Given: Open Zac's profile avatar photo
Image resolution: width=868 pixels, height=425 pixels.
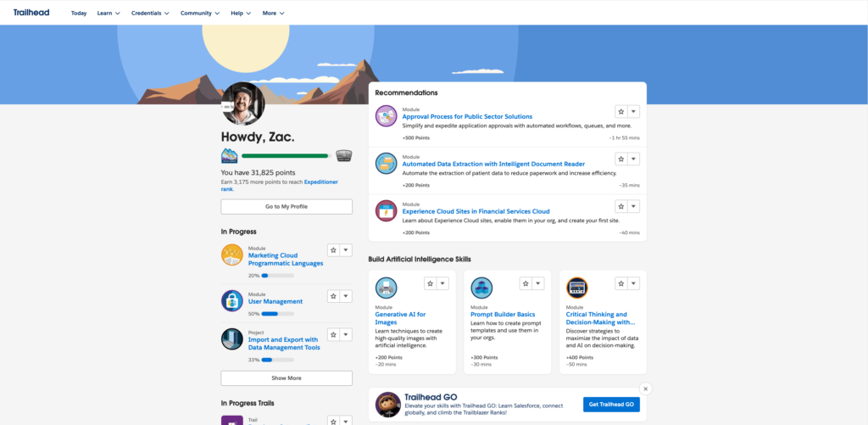Looking at the screenshot, I should [243, 103].
